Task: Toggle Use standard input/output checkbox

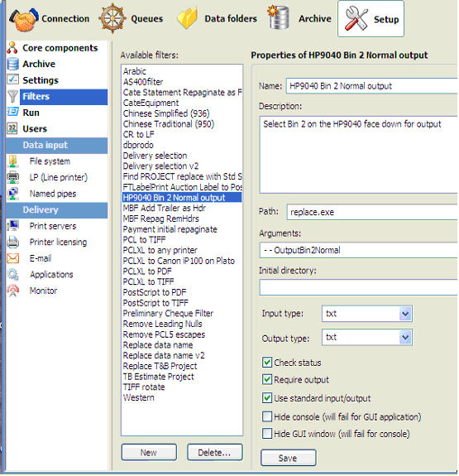Action: coord(267,398)
